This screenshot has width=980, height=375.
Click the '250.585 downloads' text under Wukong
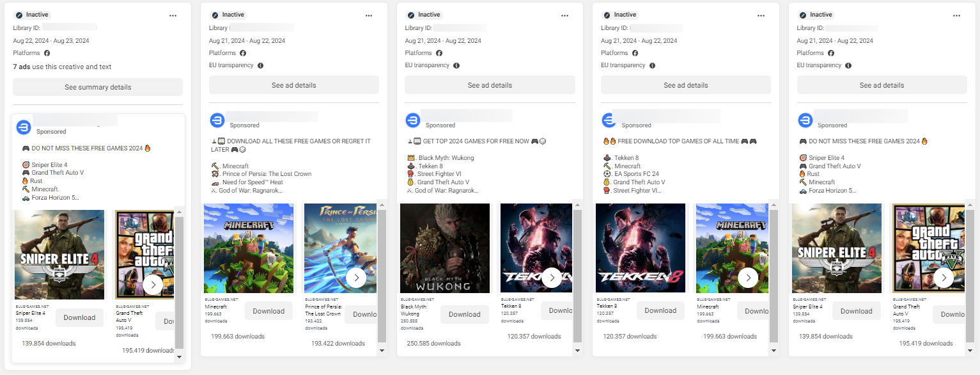(433, 344)
